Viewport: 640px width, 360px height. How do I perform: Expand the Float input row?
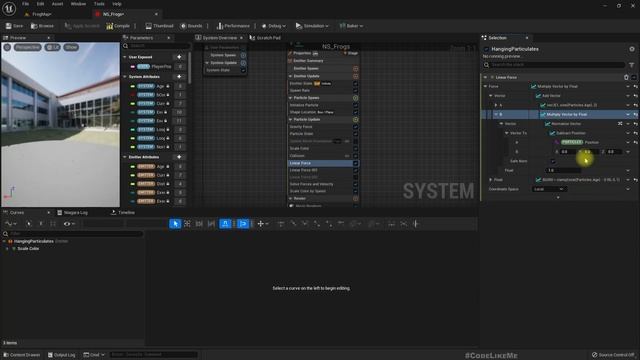[x=491, y=180]
